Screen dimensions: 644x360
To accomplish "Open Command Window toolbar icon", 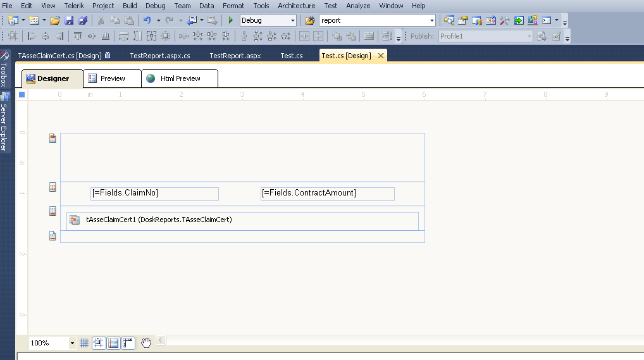I will pyautogui.click(x=547, y=20).
